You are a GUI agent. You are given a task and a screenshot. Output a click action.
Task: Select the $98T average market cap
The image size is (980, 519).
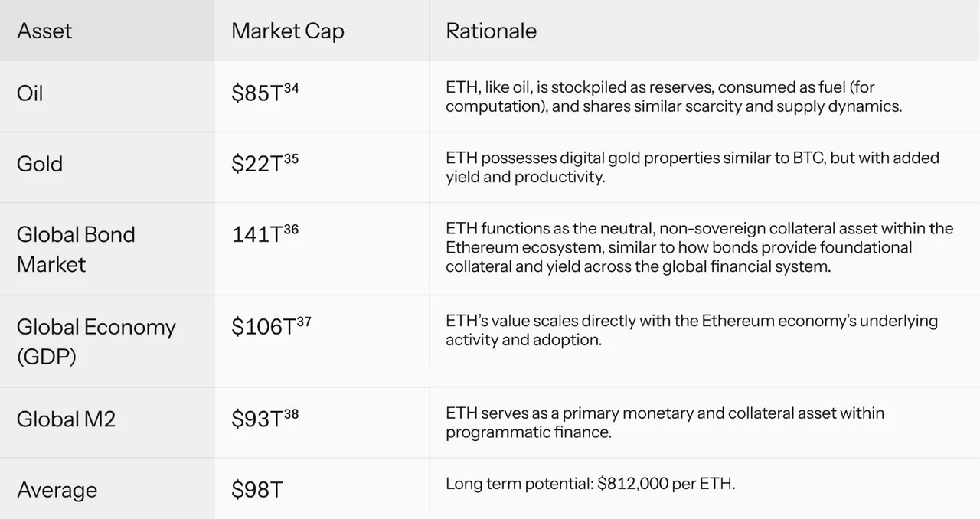[257, 490]
